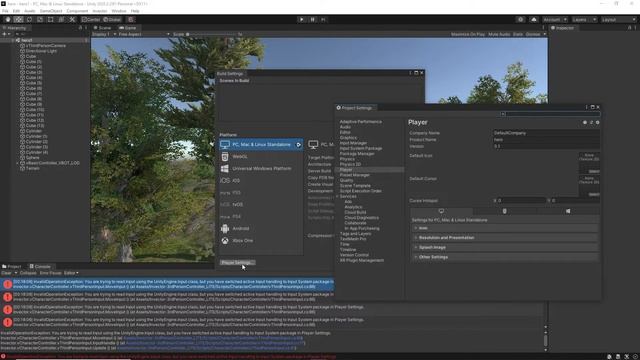Open the Account dropdown

[555, 20]
